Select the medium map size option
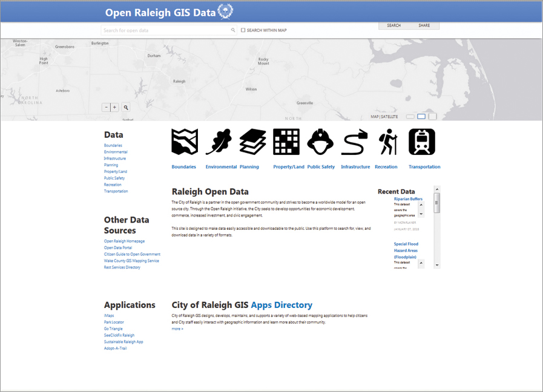Screen dimensions: 543x392 (x=421, y=117)
